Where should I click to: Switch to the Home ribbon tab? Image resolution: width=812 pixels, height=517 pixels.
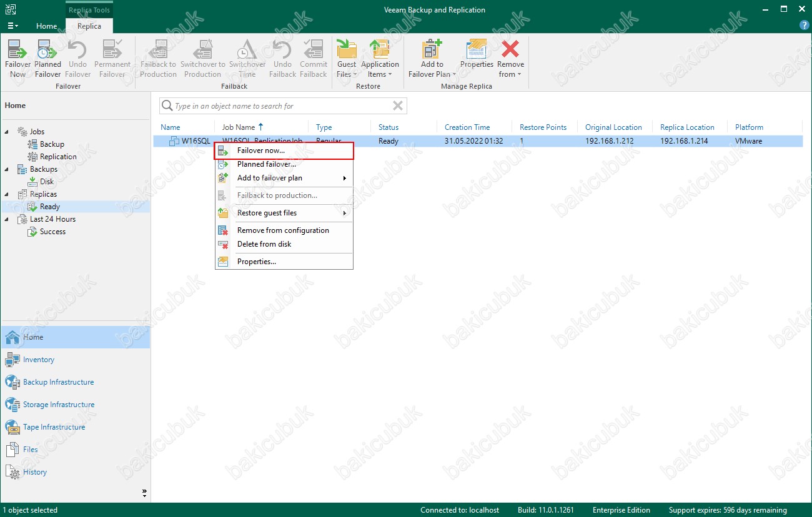pos(47,26)
